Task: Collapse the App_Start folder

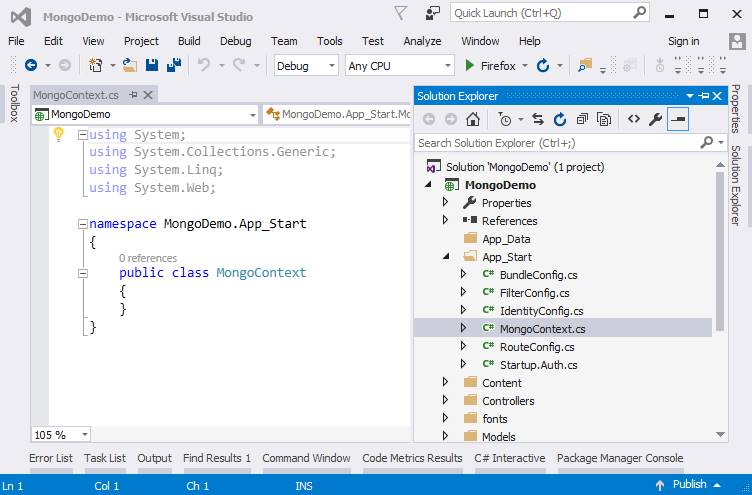Action: (446, 256)
